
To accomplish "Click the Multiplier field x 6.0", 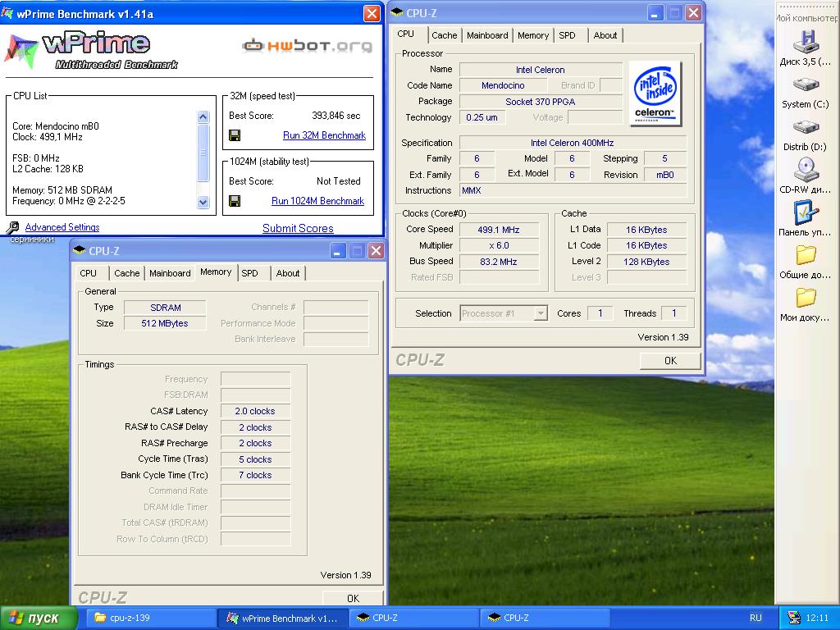I will [x=499, y=245].
